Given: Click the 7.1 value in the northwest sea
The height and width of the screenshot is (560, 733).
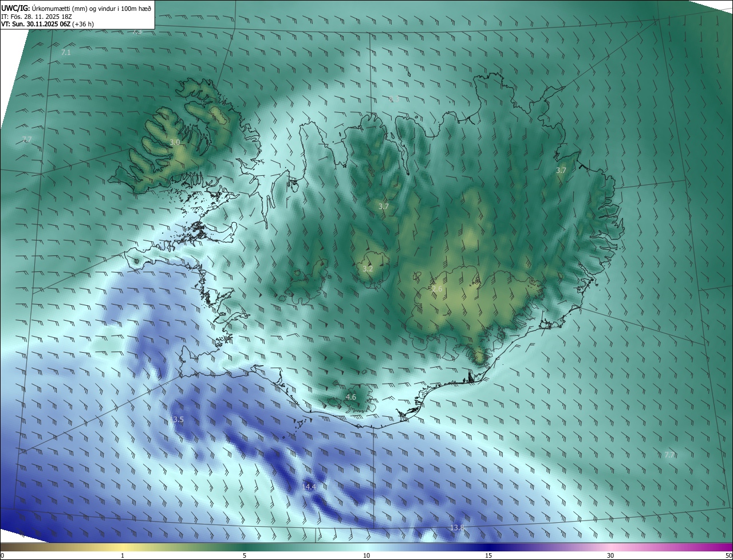Looking at the screenshot, I should pyautogui.click(x=66, y=52).
